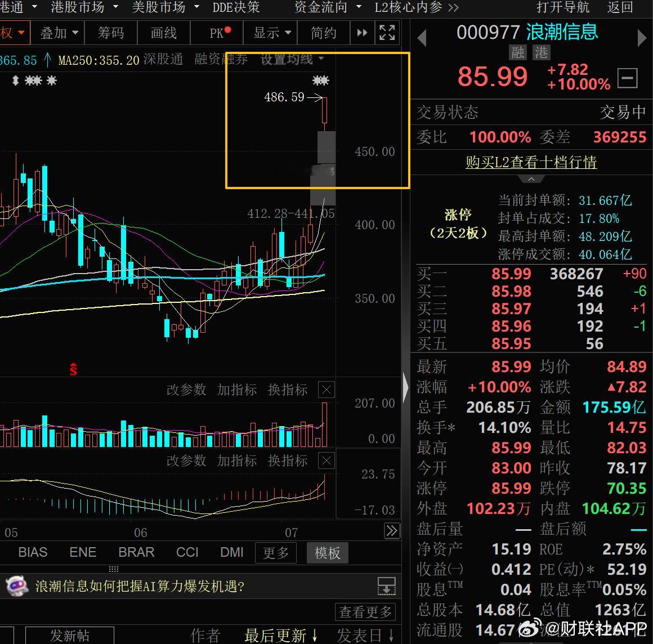653x644 pixels.
Task: Click the MA250:355.20 value label
Action: [99, 60]
